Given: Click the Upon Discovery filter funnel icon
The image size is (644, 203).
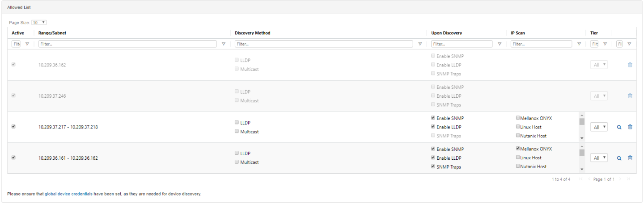Looking at the screenshot, I should tap(500, 44).
